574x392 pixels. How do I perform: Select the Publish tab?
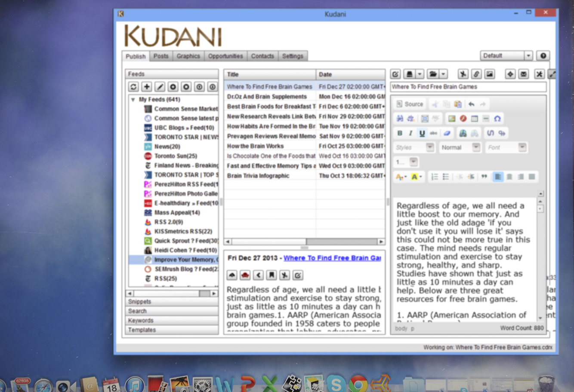136,56
